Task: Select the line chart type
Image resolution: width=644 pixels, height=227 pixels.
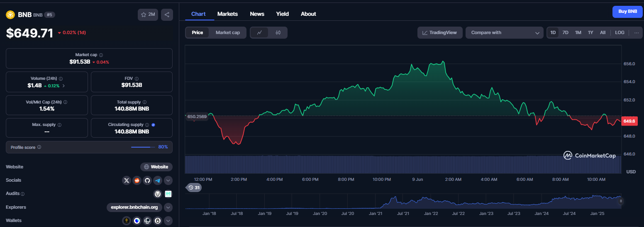Action: (x=259, y=32)
